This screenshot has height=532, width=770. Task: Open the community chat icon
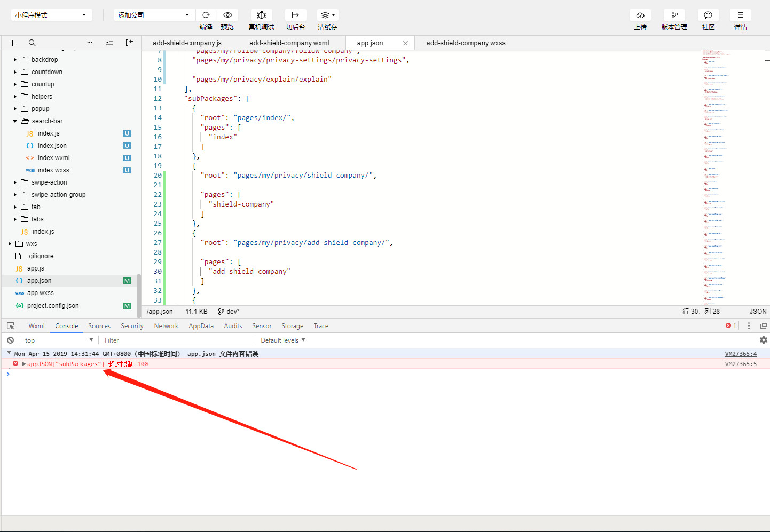point(708,15)
